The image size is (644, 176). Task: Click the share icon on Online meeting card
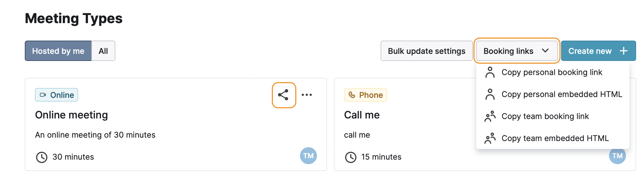pyautogui.click(x=284, y=95)
